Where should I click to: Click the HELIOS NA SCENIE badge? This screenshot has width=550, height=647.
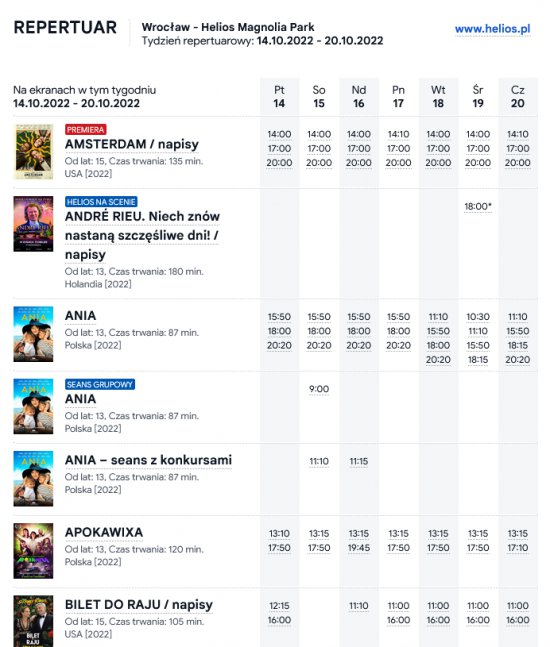(101, 202)
